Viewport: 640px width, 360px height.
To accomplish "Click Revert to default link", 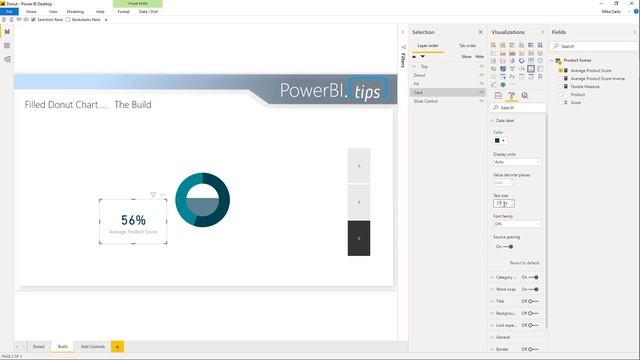I will (x=524, y=263).
